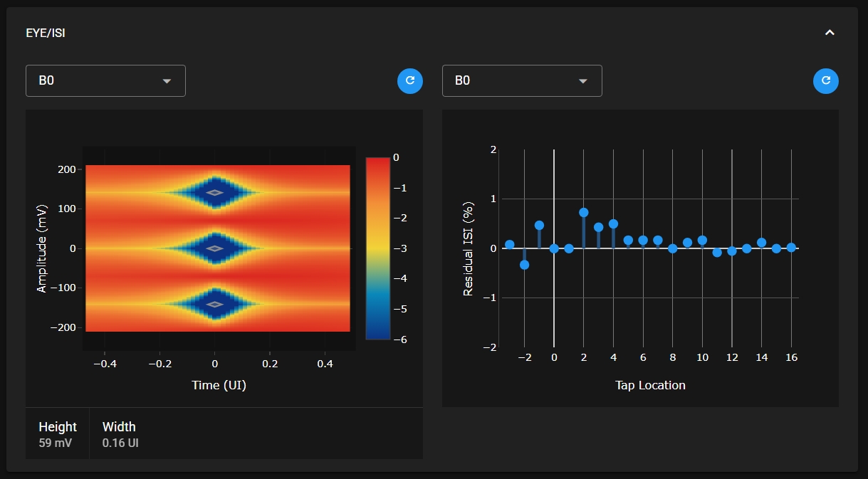Image resolution: width=868 pixels, height=479 pixels.
Task: Select the upper eye opening near 140 mV
Action: pos(215,192)
